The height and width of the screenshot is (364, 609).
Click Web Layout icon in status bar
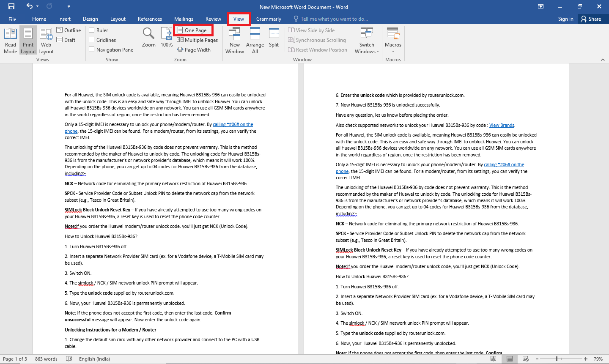526,359
